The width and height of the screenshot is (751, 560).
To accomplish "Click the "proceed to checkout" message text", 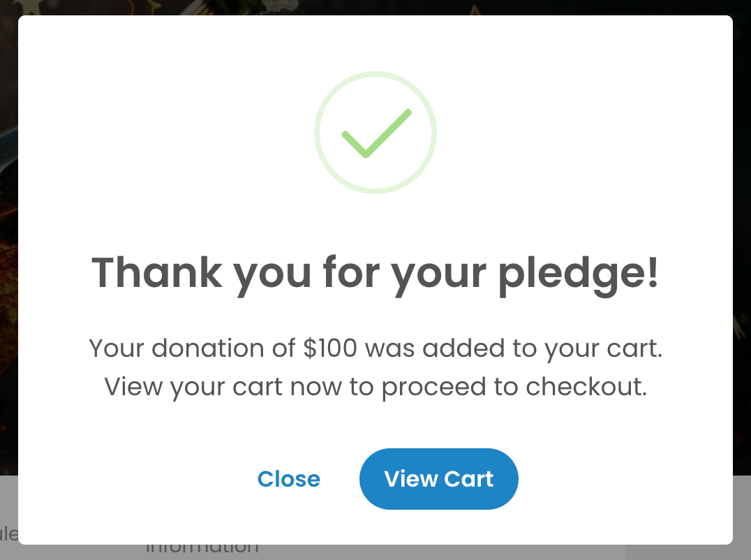I will coord(514,387).
